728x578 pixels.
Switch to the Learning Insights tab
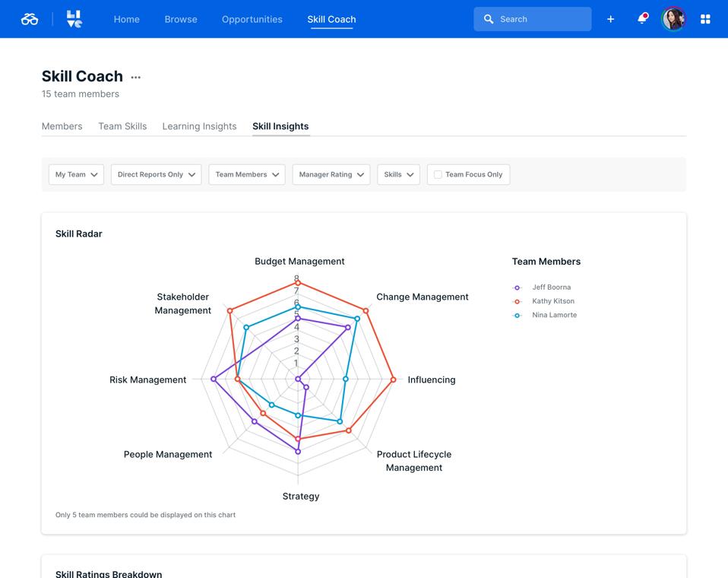[x=199, y=126]
